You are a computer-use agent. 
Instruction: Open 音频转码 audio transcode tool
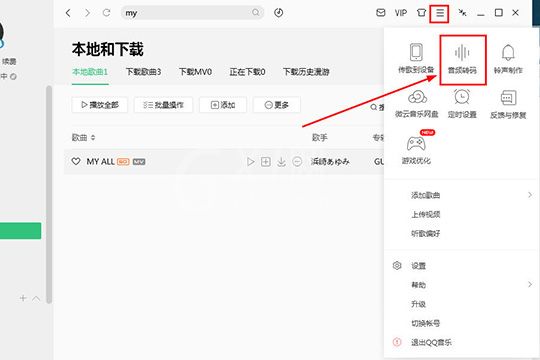point(462,60)
